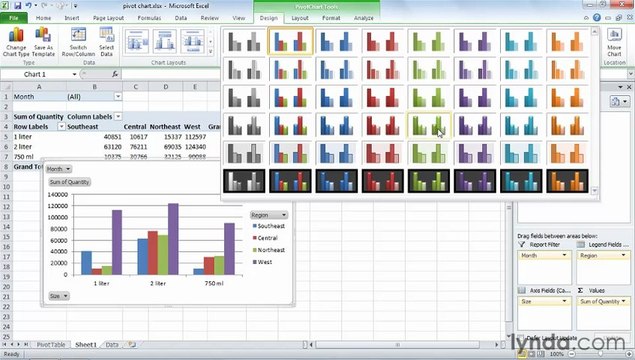Switch to the PivotTable sheet tab
The height and width of the screenshot is (360, 635).
point(51,345)
